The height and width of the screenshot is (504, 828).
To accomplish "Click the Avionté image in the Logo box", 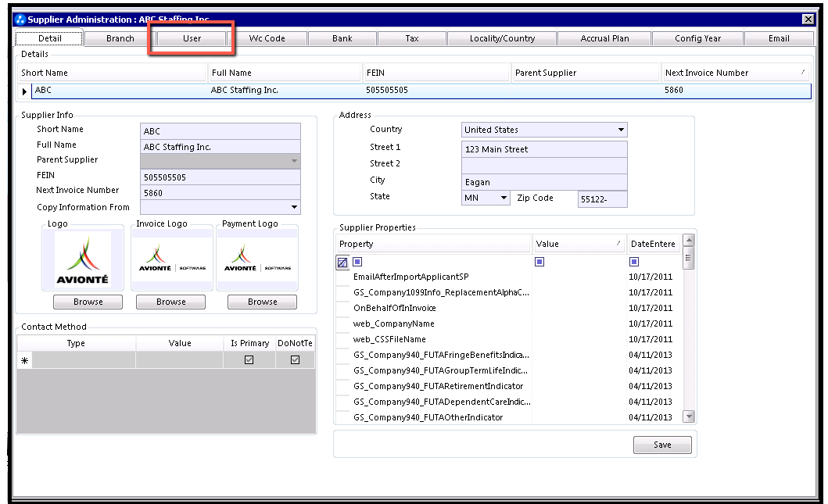I will (83, 259).
